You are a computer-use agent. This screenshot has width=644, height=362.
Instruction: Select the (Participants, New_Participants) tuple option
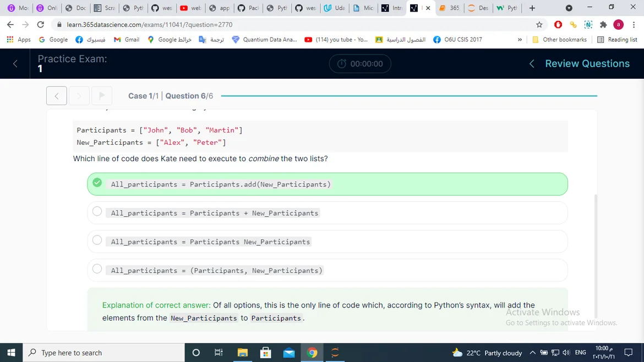coord(97,270)
